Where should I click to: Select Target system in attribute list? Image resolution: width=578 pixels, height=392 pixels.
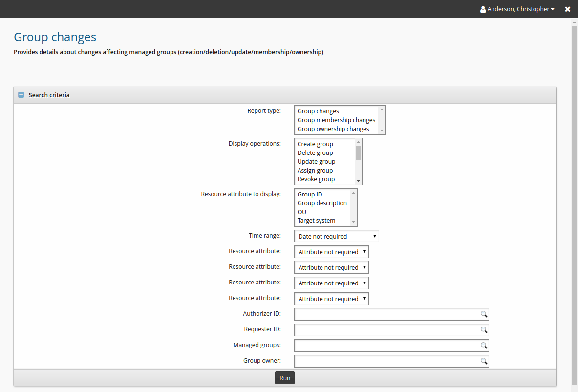(316, 221)
